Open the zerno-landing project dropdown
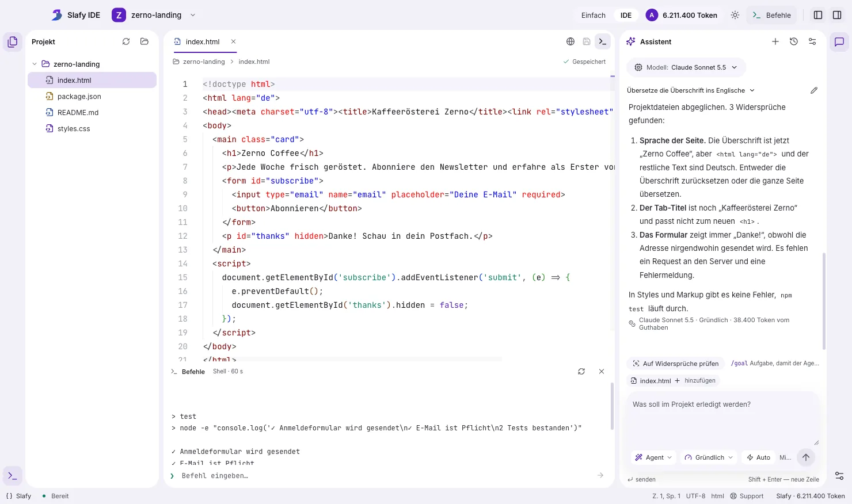This screenshot has height=504, width=852. (154, 16)
